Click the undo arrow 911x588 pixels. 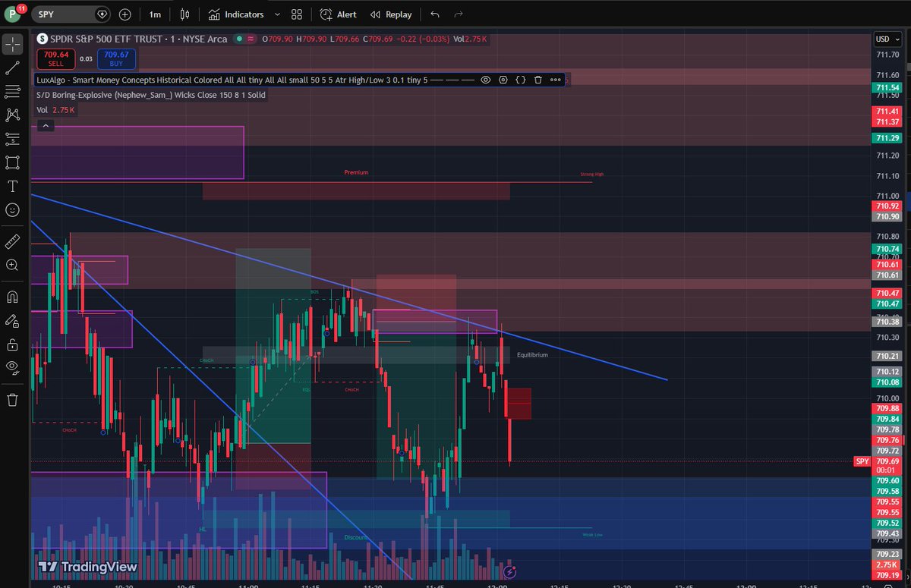[x=434, y=14]
